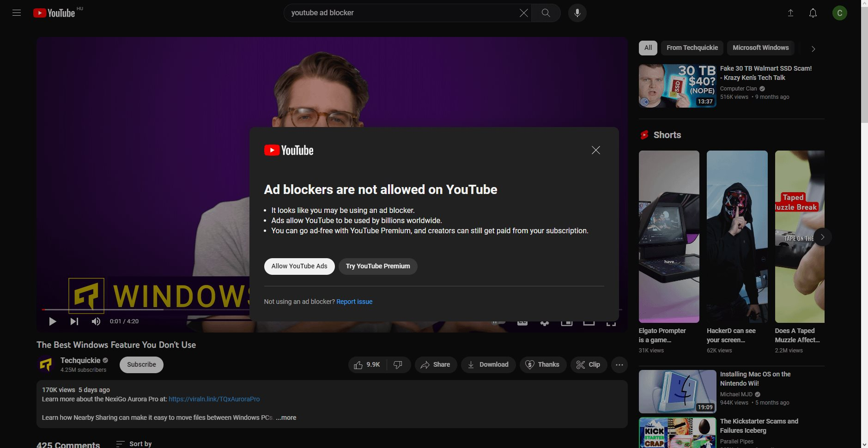Image resolution: width=868 pixels, height=448 pixels.
Task: Open the account avatar menu
Action: [839, 13]
